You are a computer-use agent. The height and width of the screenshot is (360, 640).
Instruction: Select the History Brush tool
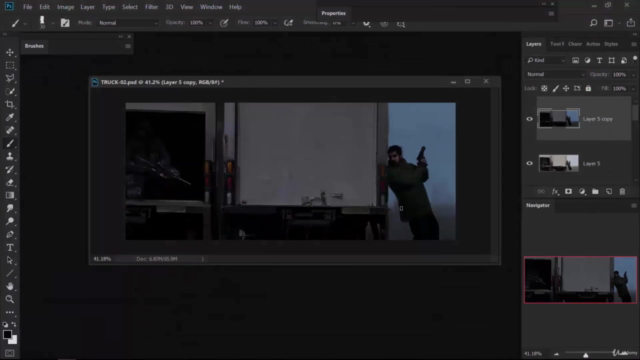click(x=10, y=169)
